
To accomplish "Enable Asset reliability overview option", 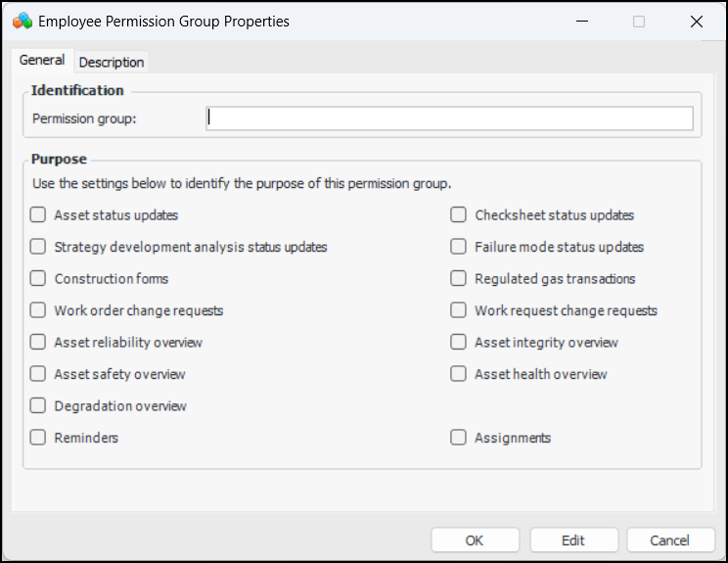I will point(38,343).
